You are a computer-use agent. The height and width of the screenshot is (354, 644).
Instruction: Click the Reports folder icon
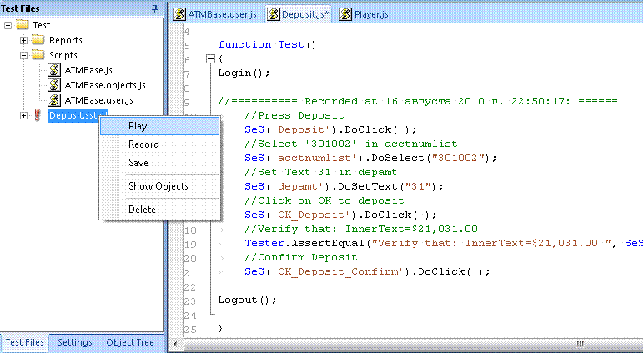(38, 40)
